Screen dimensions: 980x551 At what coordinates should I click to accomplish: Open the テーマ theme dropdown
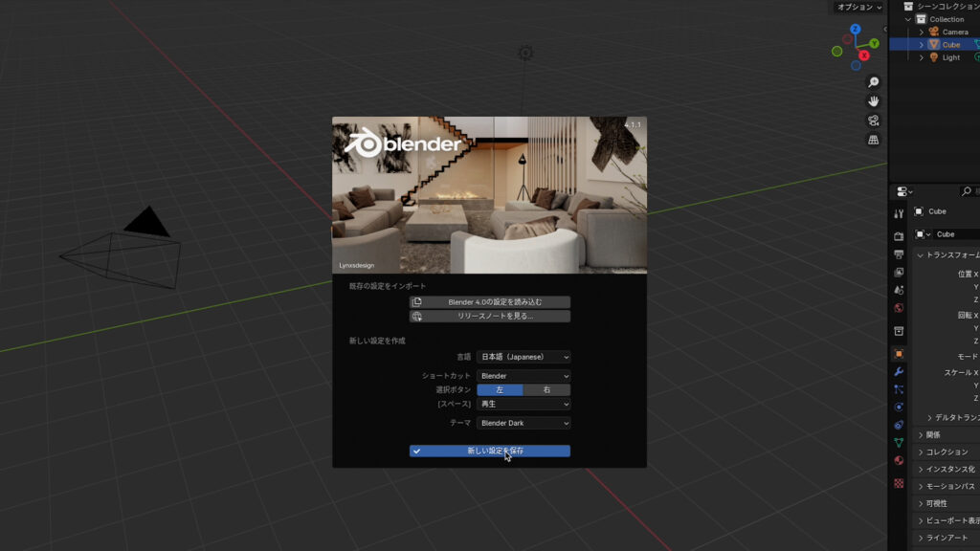pyautogui.click(x=523, y=423)
